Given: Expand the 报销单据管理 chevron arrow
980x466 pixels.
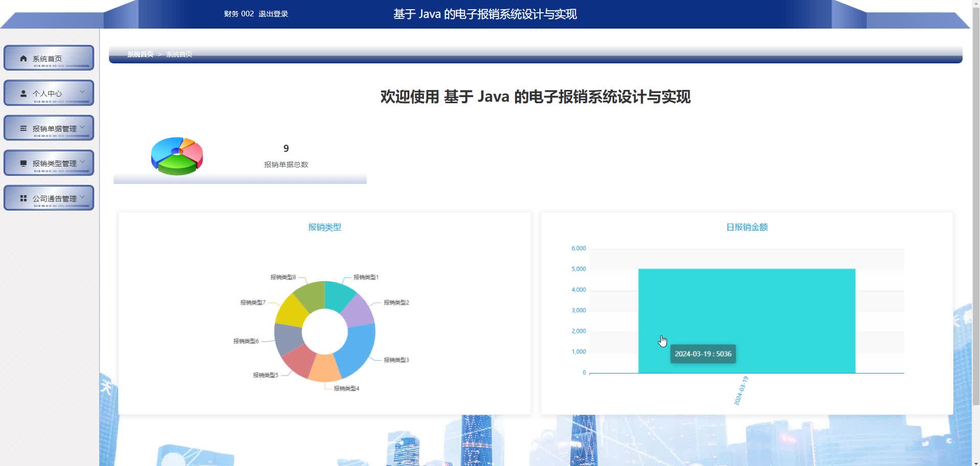Looking at the screenshot, I should (82, 127).
